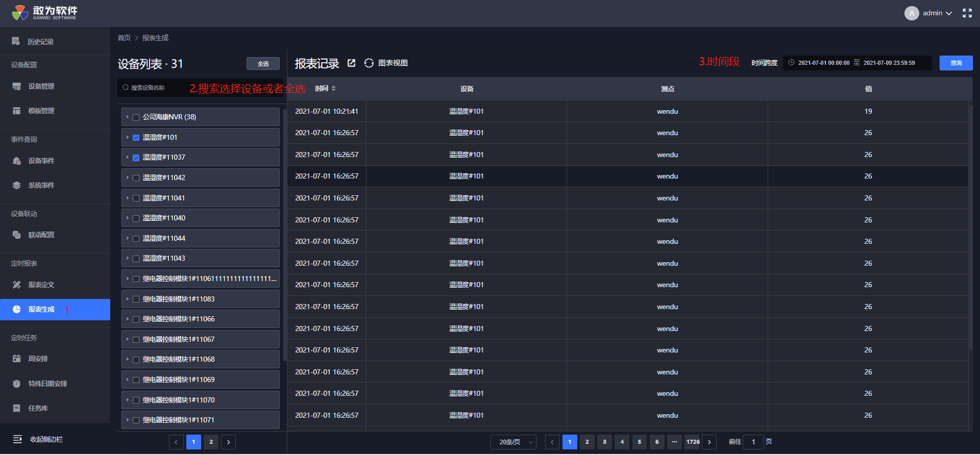Click the export icon beside 报表记录
The image size is (980, 455).
point(351,63)
